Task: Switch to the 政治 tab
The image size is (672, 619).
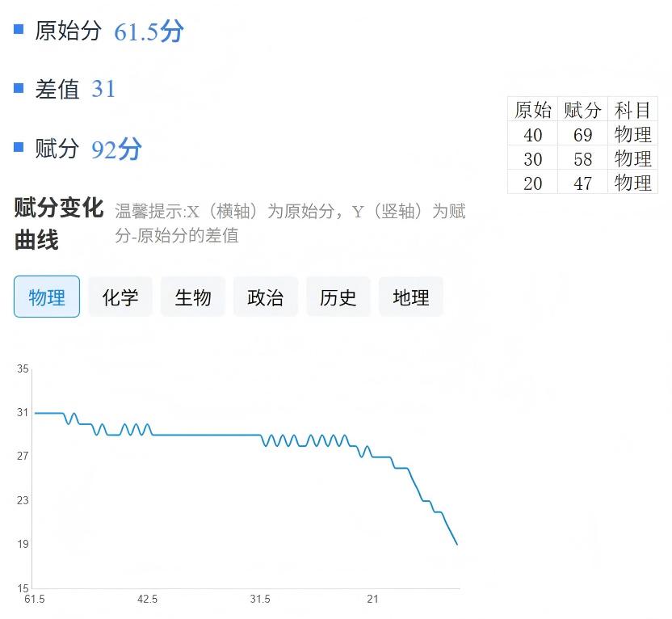Action: tap(266, 297)
